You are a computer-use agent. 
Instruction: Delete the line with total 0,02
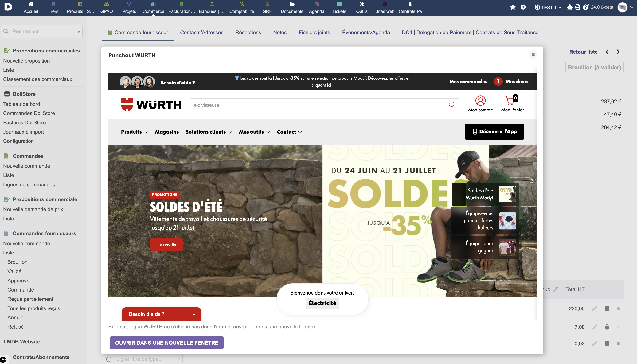tap(607, 343)
